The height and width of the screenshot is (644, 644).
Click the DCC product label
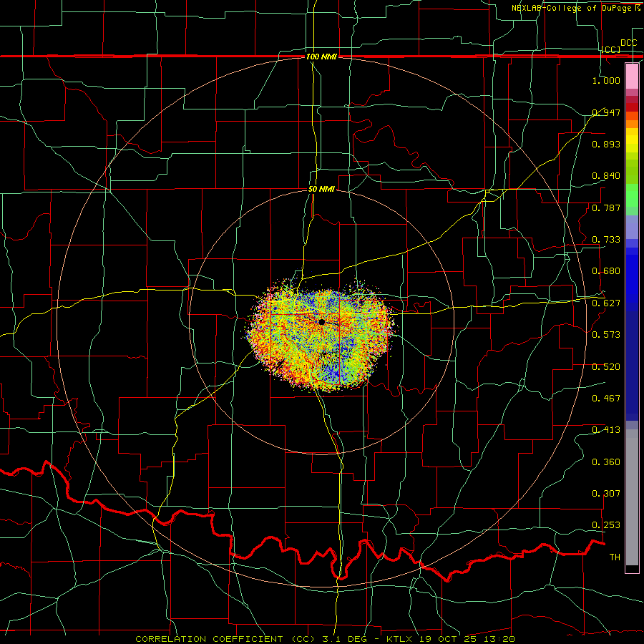point(628,43)
